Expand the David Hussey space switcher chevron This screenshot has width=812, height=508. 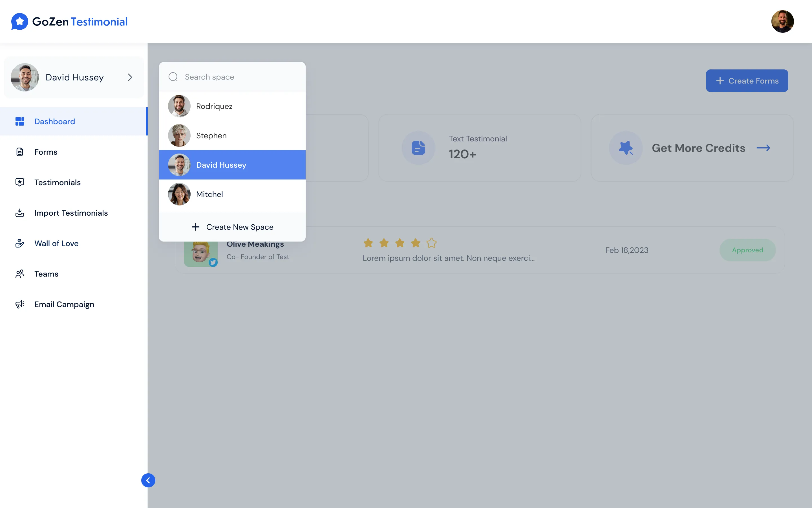pyautogui.click(x=130, y=77)
